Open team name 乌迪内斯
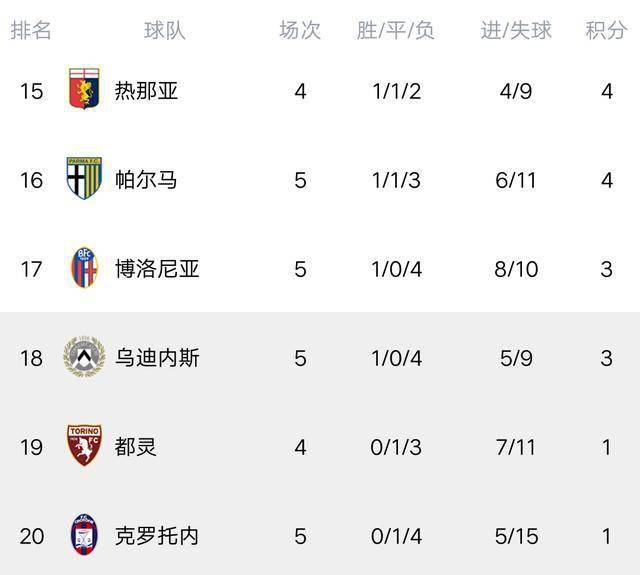The width and height of the screenshot is (640, 575). (x=158, y=358)
